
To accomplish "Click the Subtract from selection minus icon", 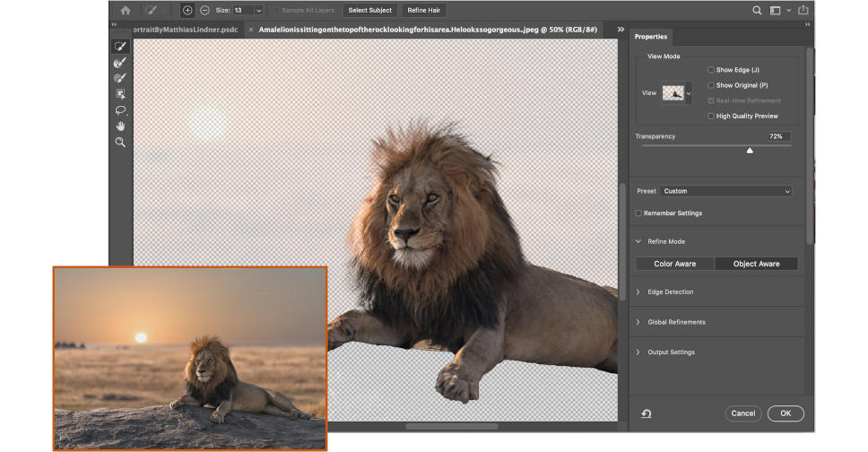I will coord(205,10).
